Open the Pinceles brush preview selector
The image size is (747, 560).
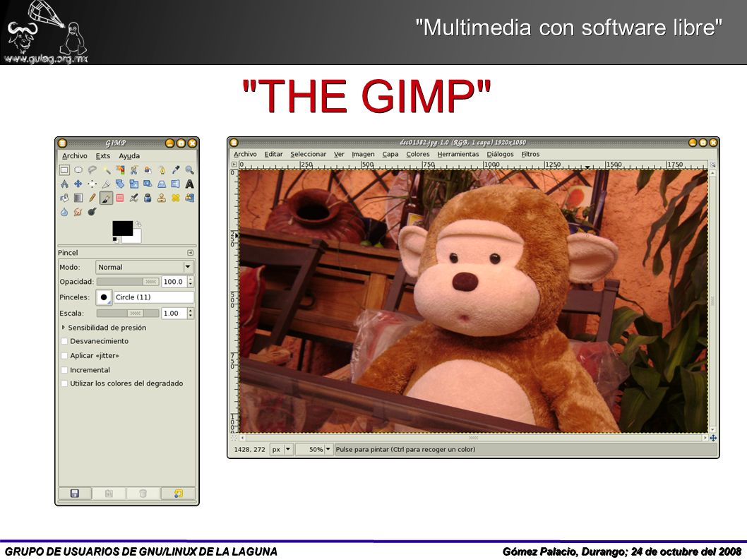pyautogui.click(x=104, y=297)
